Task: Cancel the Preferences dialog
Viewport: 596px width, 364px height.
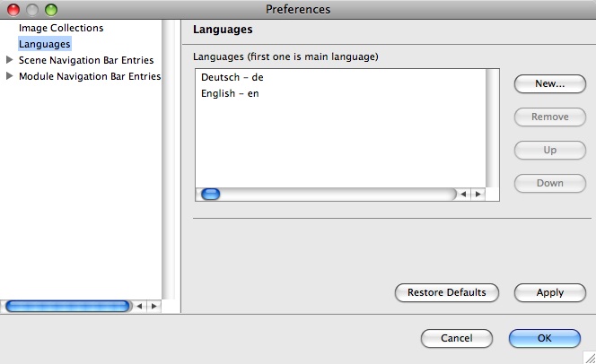Action: 457,338
